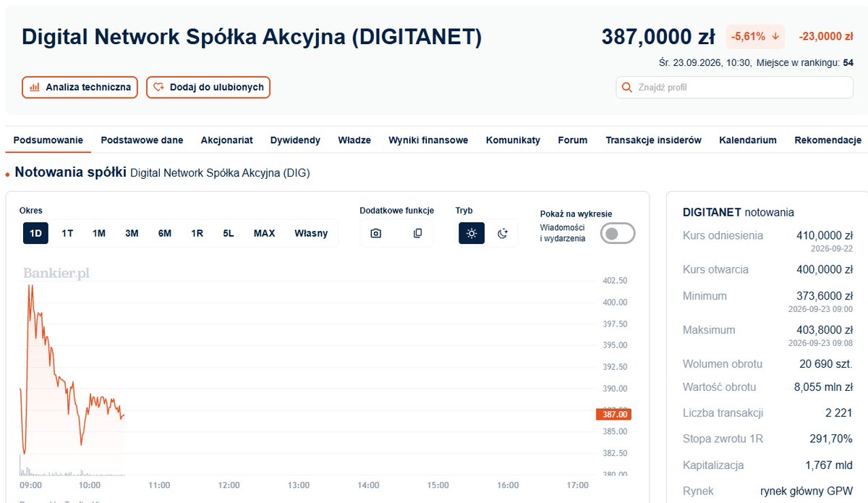The width and height of the screenshot is (868, 503).
Task: Focus the Znajdź profil search field
Action: point(735,88)
